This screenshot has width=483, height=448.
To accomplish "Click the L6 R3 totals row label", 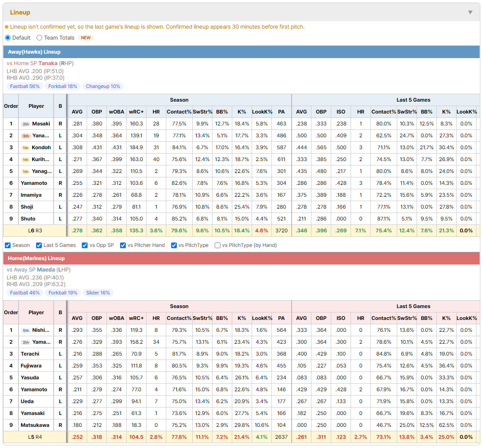I will pos(35,231).
